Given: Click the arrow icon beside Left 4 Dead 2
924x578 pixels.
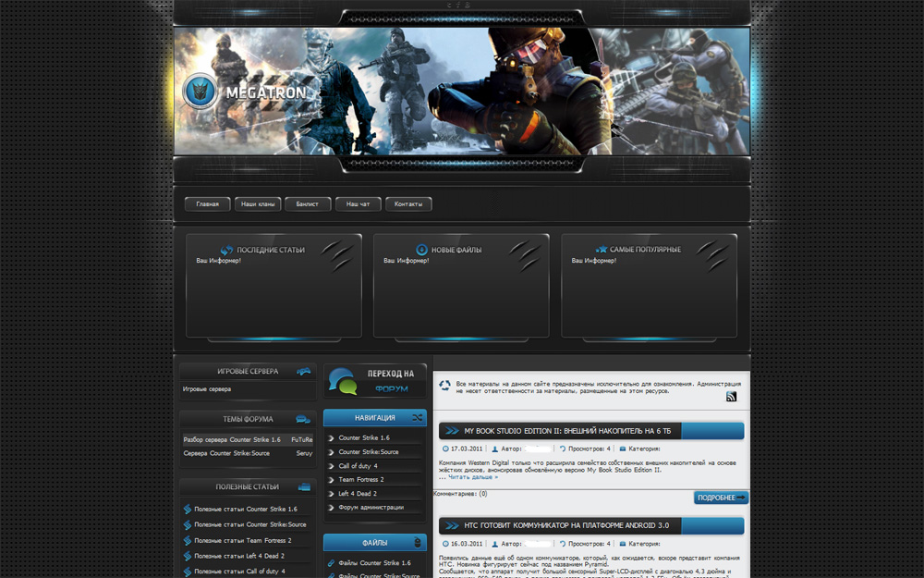Looking at the screenshot, I should [331, 494].
